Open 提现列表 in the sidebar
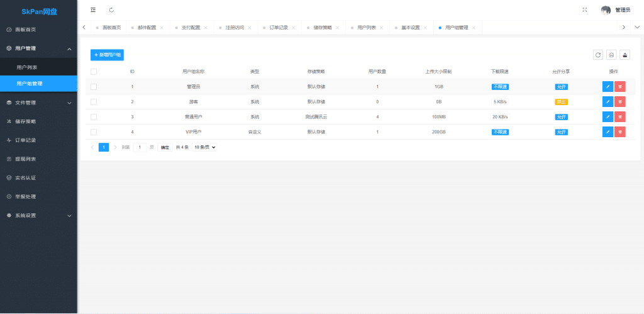 pos(38,159)
